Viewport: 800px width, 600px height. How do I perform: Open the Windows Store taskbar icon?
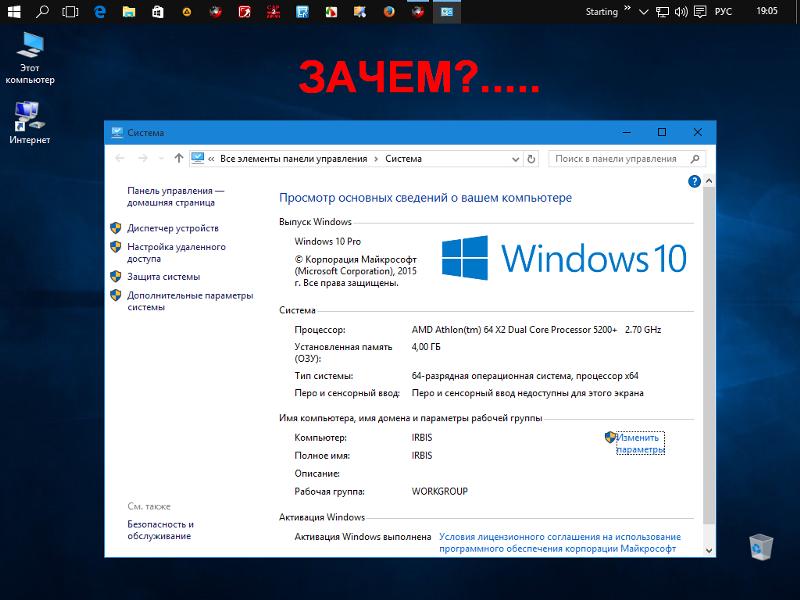pyautogui.click(x=158, y=11)
